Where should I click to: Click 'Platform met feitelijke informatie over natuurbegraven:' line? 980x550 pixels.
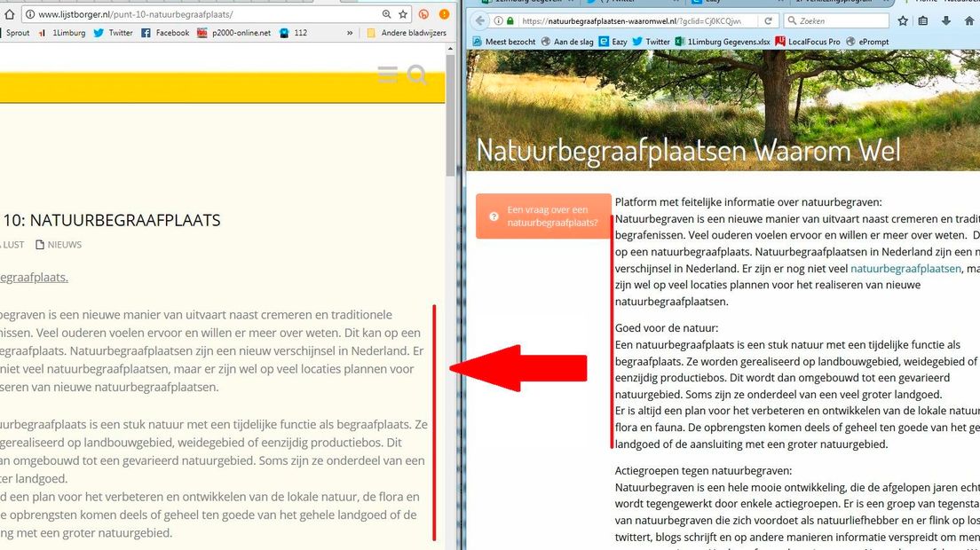pos(748,202)
